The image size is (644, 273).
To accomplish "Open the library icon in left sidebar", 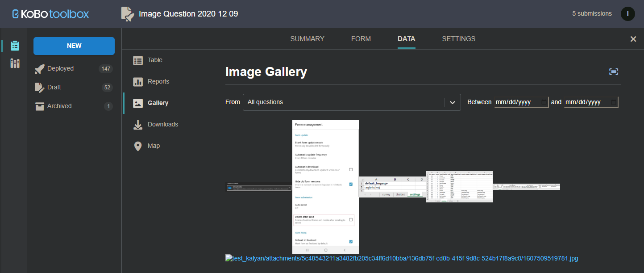I will 15,63.
